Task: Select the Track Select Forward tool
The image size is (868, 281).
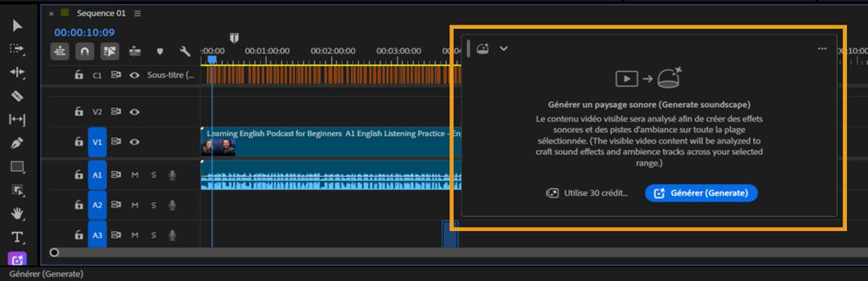Action: 17,49
